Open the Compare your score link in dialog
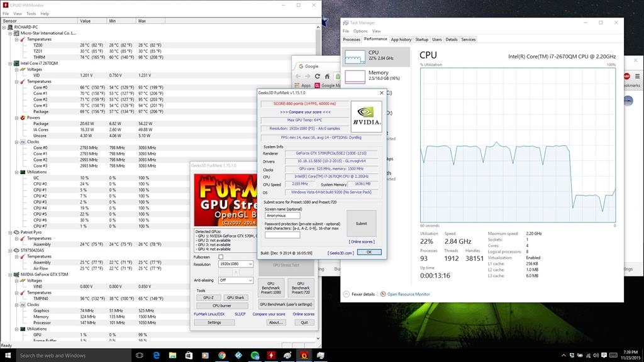Image resolution: width=644 pixels, height=362 pixels. 305,112
